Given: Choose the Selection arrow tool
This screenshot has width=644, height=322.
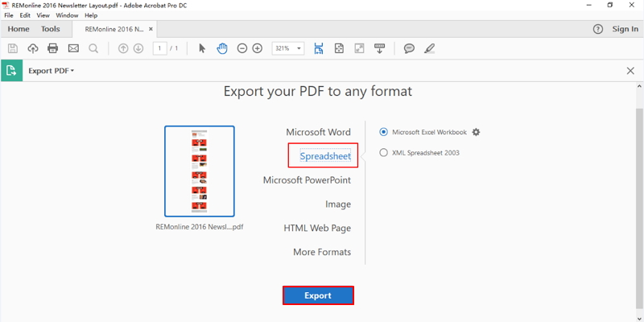Looking at the screenshot, I should click(x=202, y=48).
